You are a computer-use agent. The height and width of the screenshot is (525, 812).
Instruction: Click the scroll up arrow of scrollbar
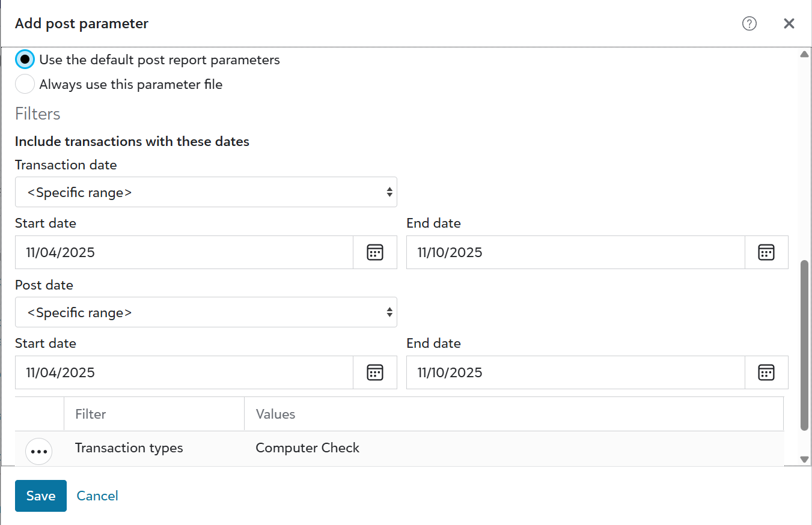[804, 55]
